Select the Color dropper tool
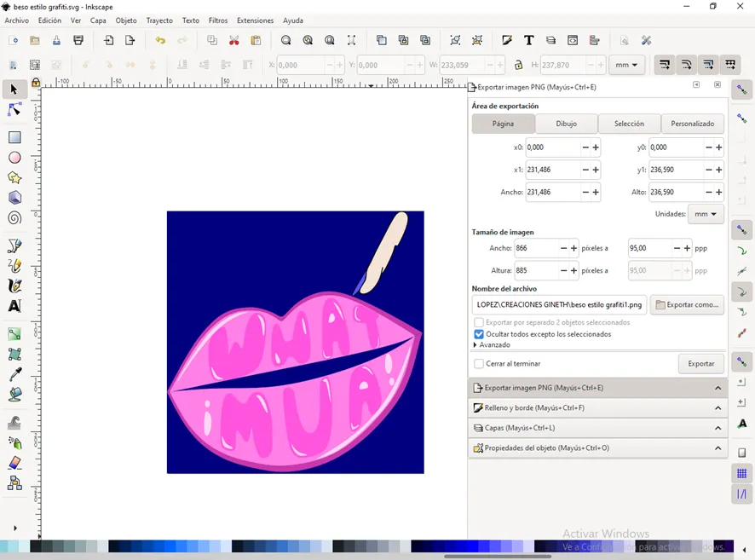Image resolution: width=755 pixels, height=560 pixels. pos(14,374)
